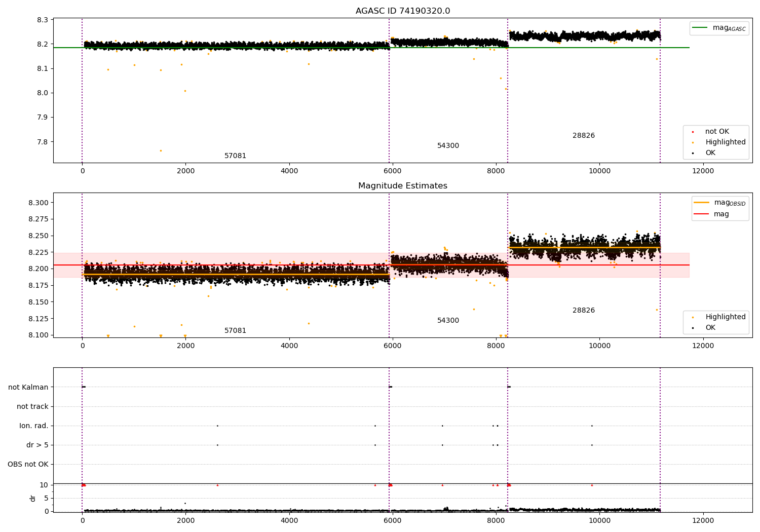Screen dimensions: 760x532
Task: Click 'OK' in the Magnitude Estimates legend
Action: pos(704,328)
